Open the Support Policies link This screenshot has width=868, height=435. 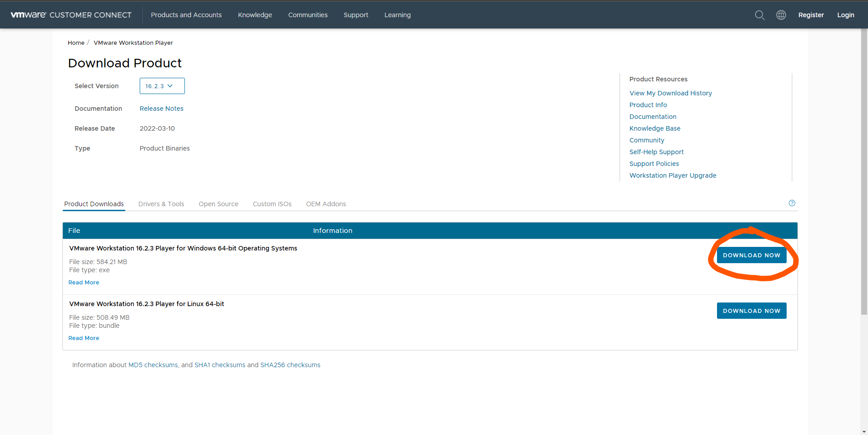click(x=654, y=164)
